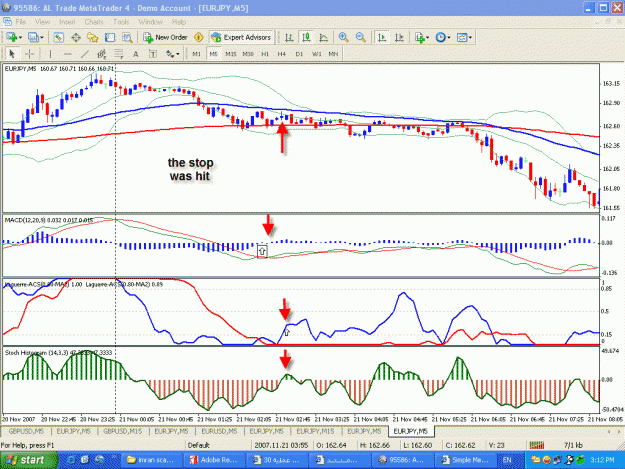Click the Profiles toolbar icon
Screen dimensions: 625x469
pos(33,37)
